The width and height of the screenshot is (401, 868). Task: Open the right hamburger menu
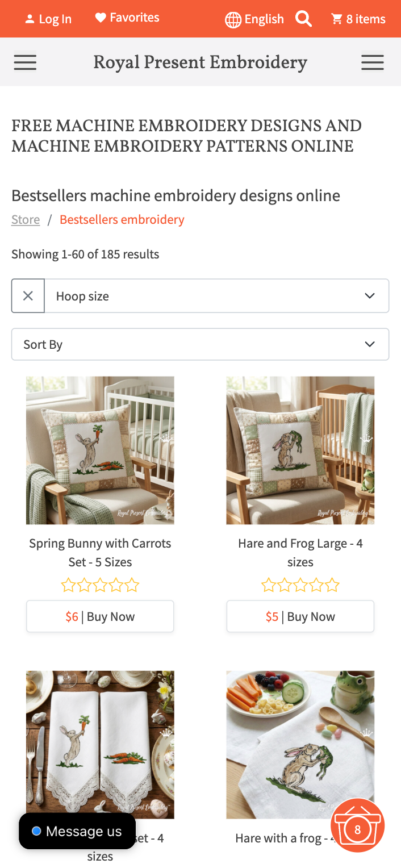click(x=373, y=62)
